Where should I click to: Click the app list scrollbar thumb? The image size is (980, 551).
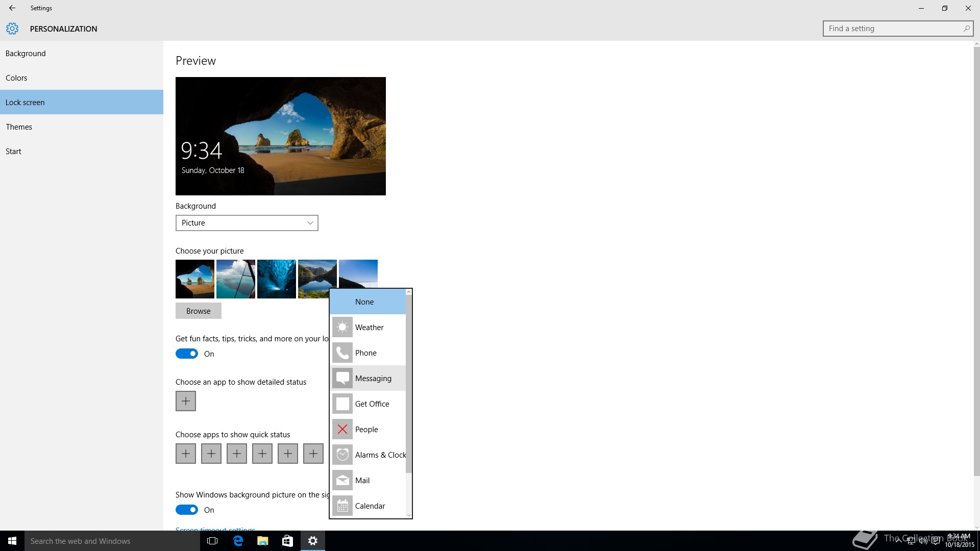tap(409, 384)
